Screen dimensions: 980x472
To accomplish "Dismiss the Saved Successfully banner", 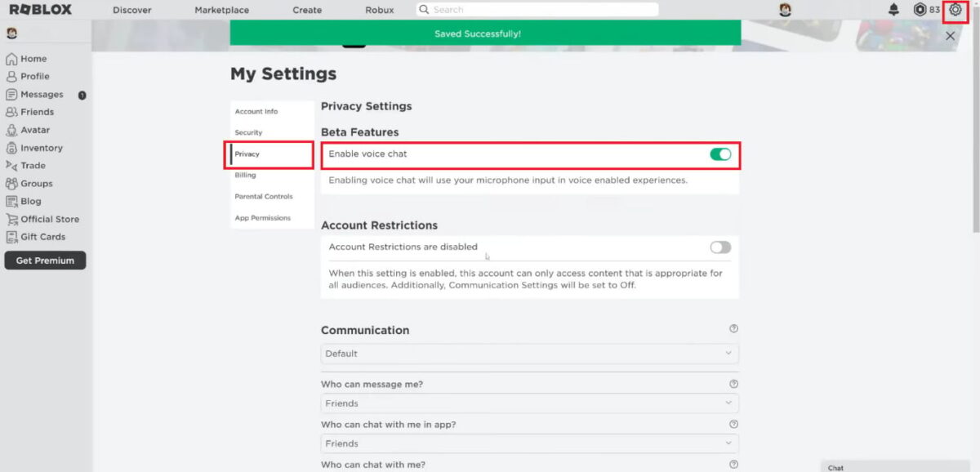I will pyautogui.click(x=950, y=36).
